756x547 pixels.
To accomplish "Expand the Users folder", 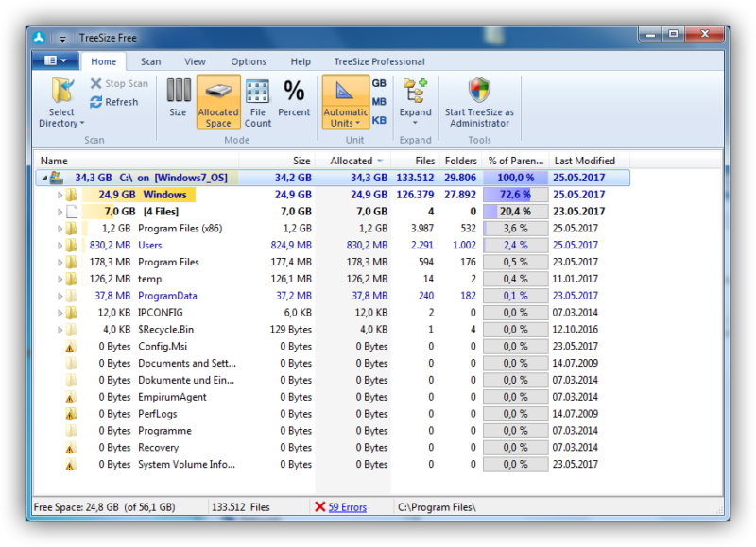I will pos(60,246).
